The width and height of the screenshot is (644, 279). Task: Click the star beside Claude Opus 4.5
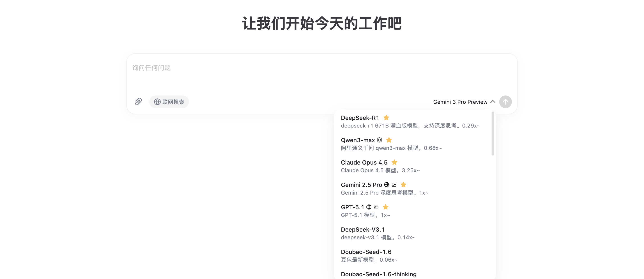pyautogui.click(x=394, y=162)
